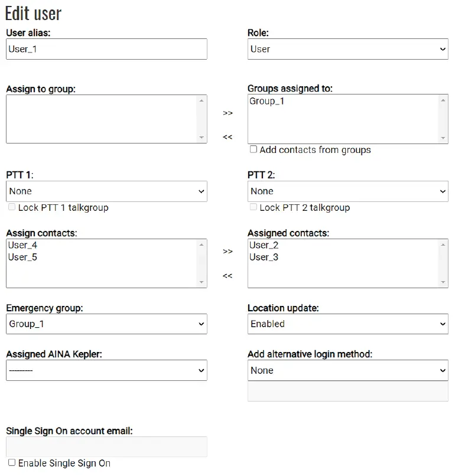Open the Emergency group dropdown

106,324
